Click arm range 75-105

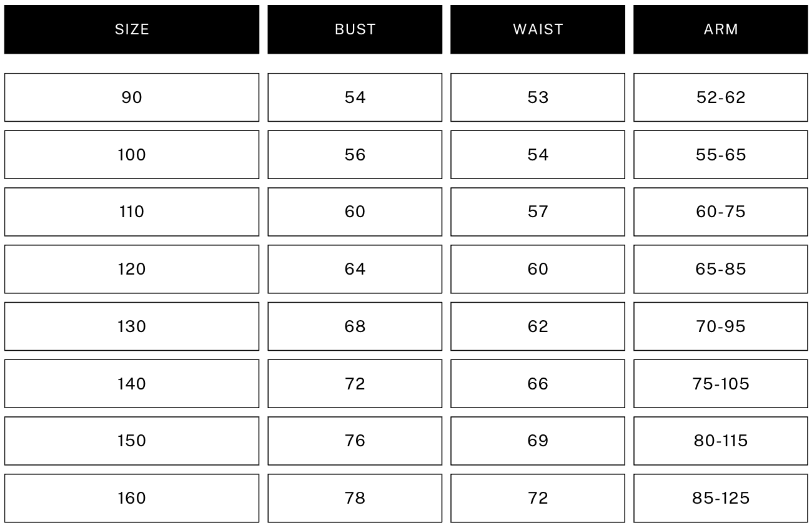pos(721,384)
